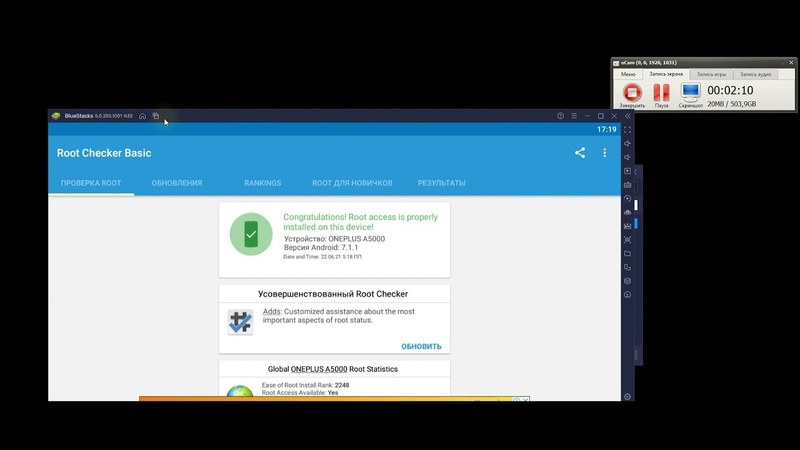Open the oCam Меню tab

(x=628, y=74)
